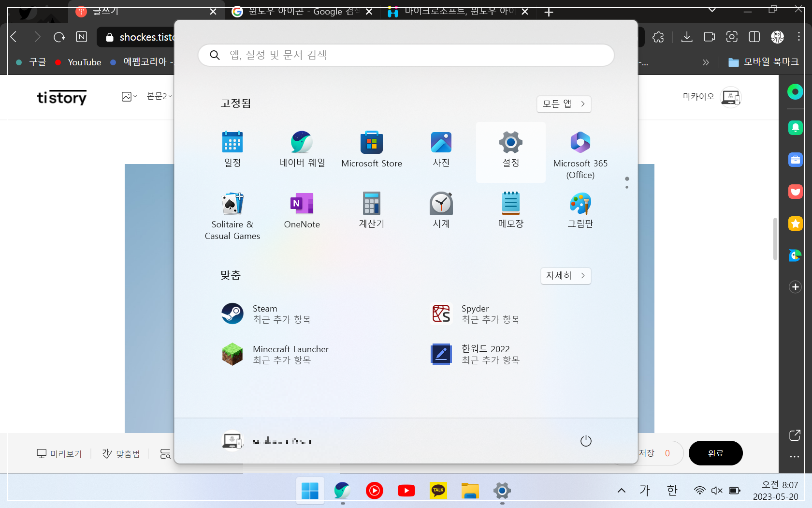Open the browser extensions puzzle icon

tap(658, 37)
